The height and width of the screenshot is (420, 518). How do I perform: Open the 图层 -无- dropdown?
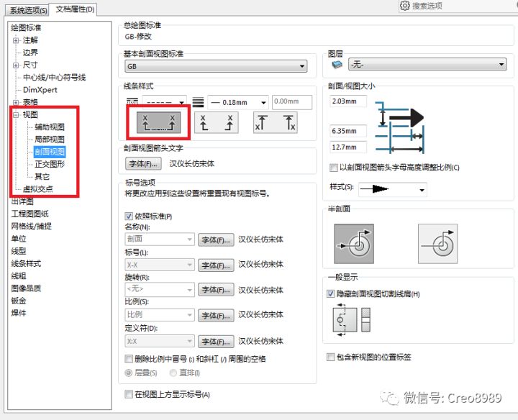point(427,64)
